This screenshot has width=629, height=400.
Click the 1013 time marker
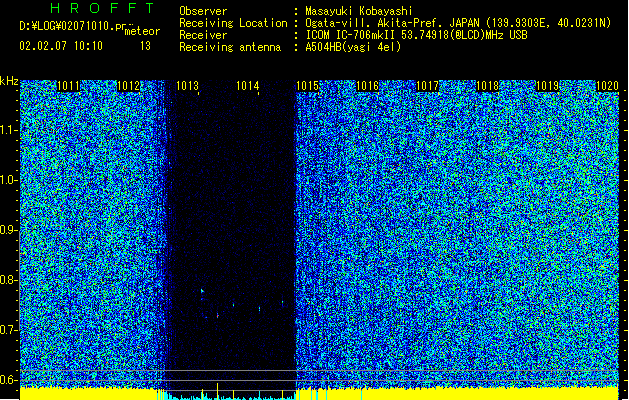(188, 86)
